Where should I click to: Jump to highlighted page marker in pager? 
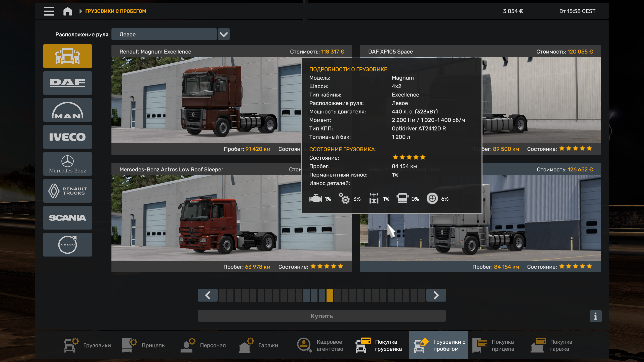tap(330, 295)
